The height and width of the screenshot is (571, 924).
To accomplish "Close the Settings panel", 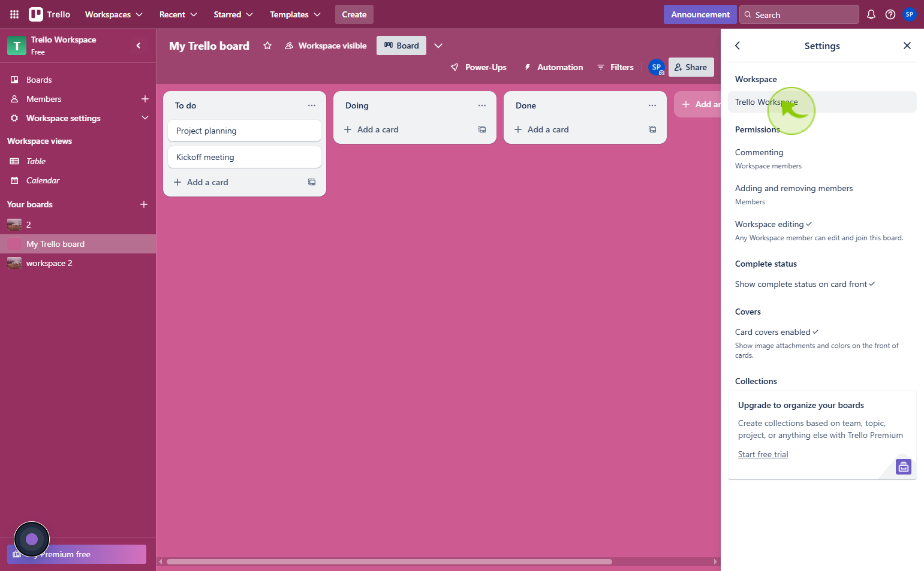I will click(x=907, y=46).
